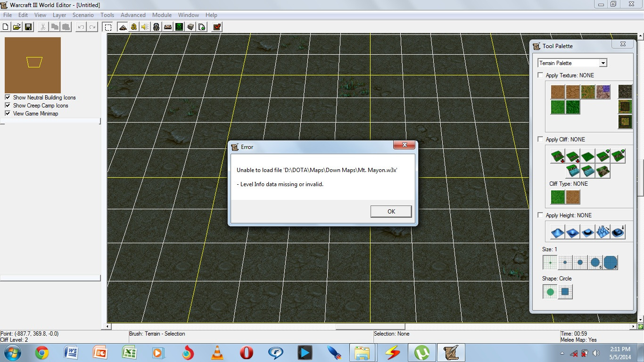This screenshot has height=362, width=644.
Task: Expand the Terrain Palette dropdown
Action: click(603, 63)
